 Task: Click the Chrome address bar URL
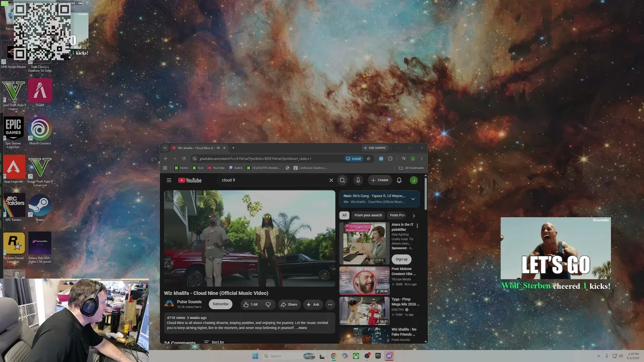(256, 159)
